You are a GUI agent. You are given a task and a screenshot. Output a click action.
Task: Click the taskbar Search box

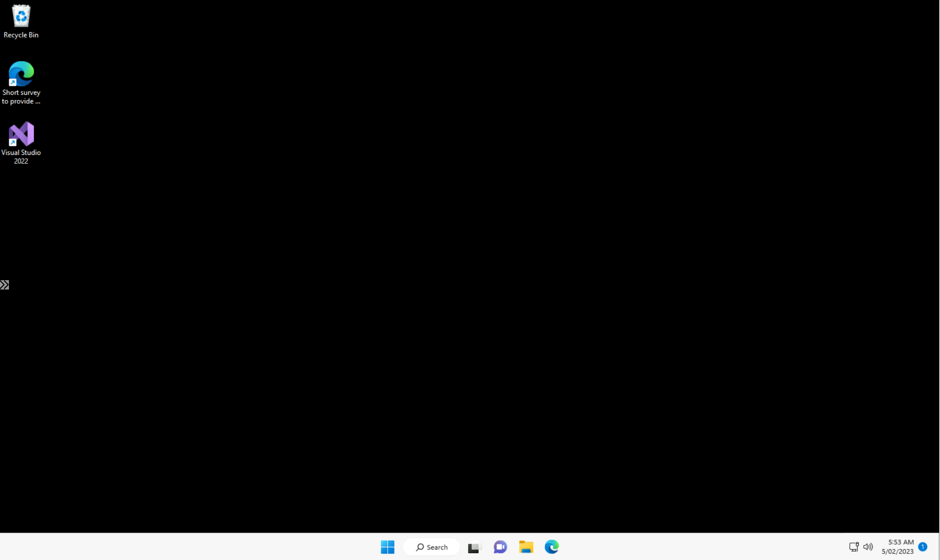431,547
